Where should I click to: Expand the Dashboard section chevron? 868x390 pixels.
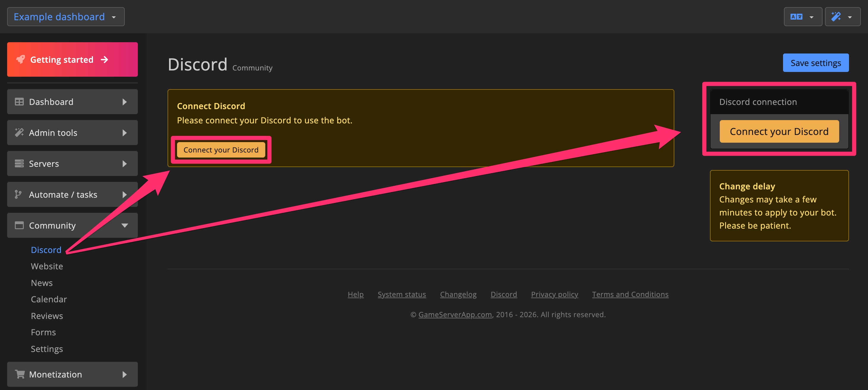coord(125,101)
